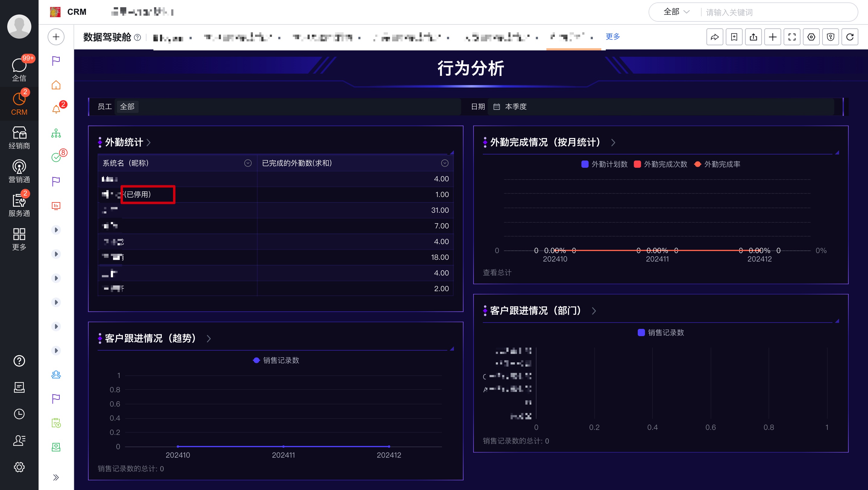Open the CRM module in the left dock
Screen dimensions: 868x490
pos(19,103)
